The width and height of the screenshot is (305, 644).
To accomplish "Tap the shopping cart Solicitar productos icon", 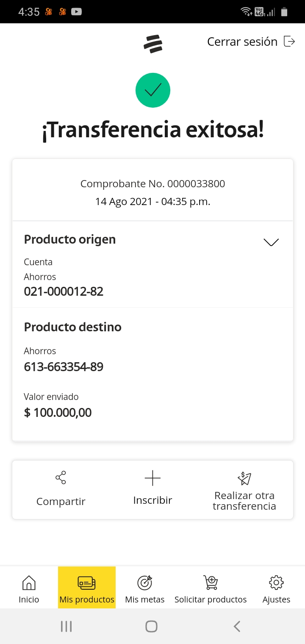I will pyautogui.click(x=211, y=583).
